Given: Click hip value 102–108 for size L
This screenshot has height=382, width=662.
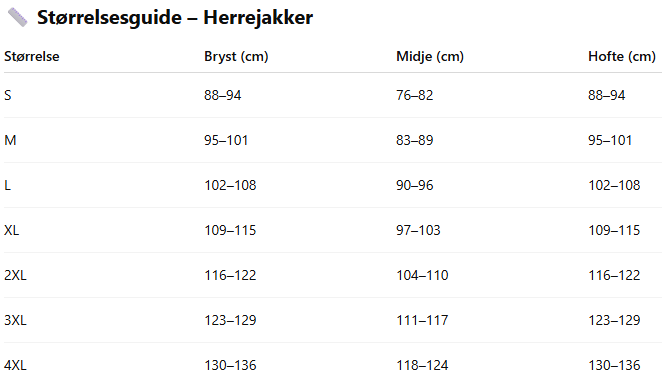Looking at the screenshot, I should pyautogui.click(x=614, y=185).
